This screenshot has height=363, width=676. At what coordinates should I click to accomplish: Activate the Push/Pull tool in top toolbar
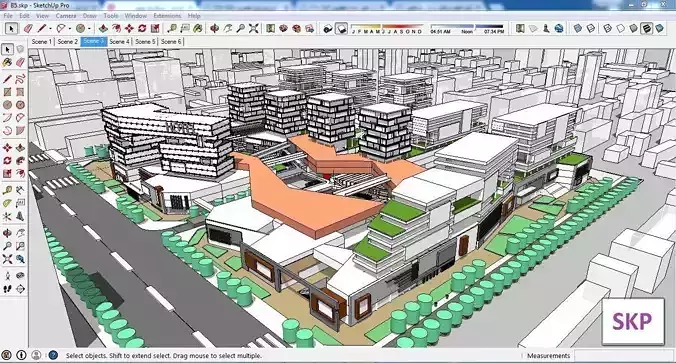point(103,28)
